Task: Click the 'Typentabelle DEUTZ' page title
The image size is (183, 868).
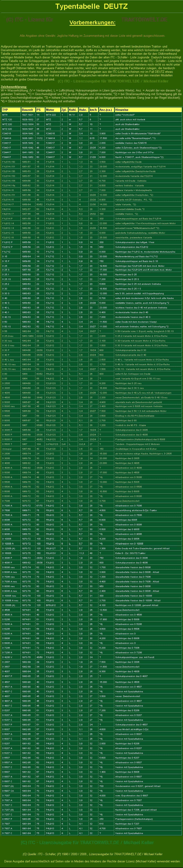Action: point(92,6)
